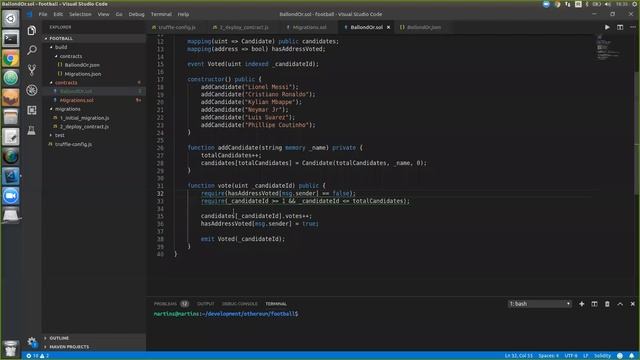Launch Chrome from the Ubuntu dock

[11, 58]
